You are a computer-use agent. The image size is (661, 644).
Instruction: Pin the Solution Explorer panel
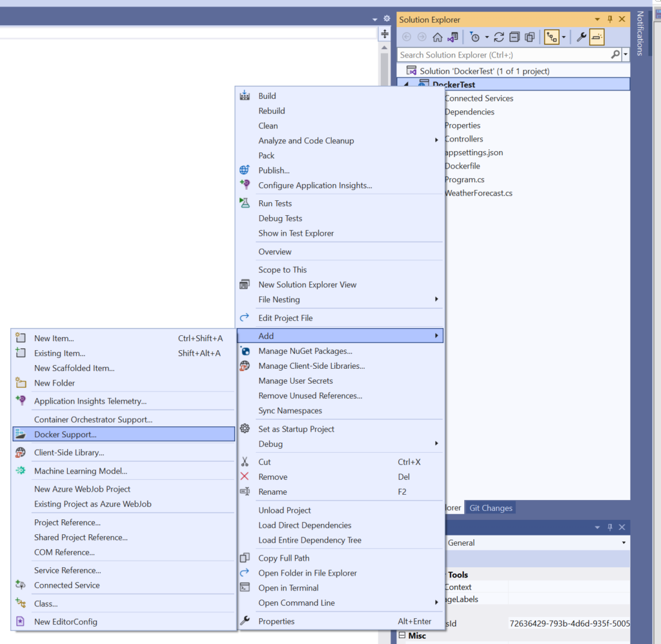tap(610, 19)
